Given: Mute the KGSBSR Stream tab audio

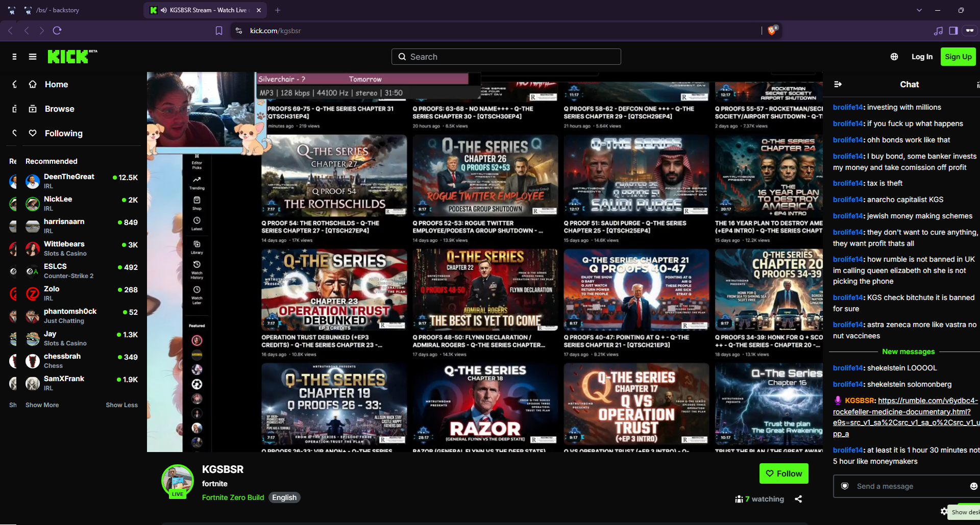Looking at the screenshot, I should (164, 10).
